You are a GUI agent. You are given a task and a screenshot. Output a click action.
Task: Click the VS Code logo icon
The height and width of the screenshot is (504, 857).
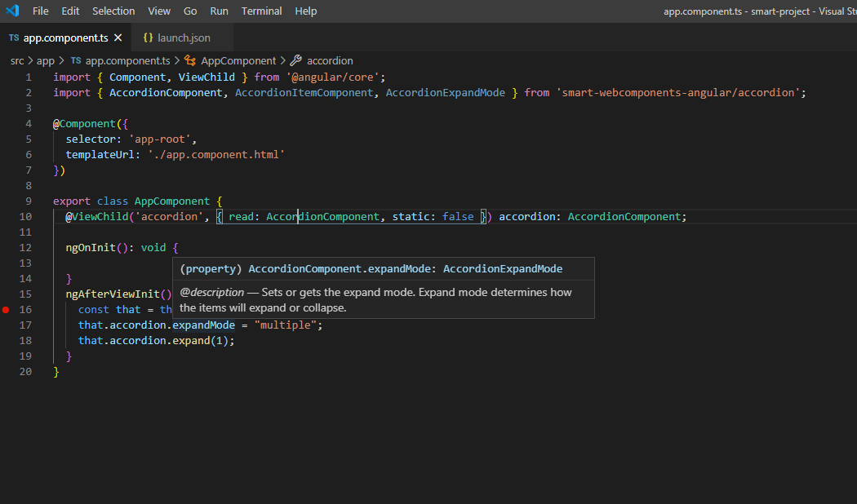click(x=11, y=11)
